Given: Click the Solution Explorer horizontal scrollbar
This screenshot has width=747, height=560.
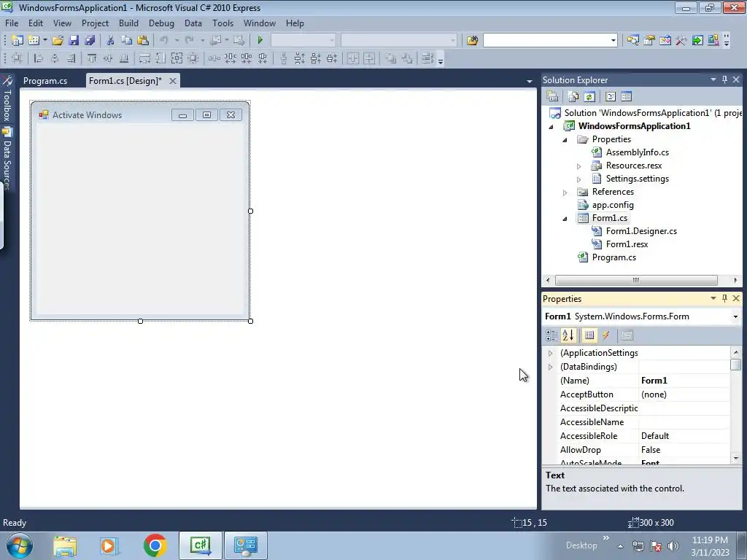Looking at the screenshot, I should [x=636, y=280].
